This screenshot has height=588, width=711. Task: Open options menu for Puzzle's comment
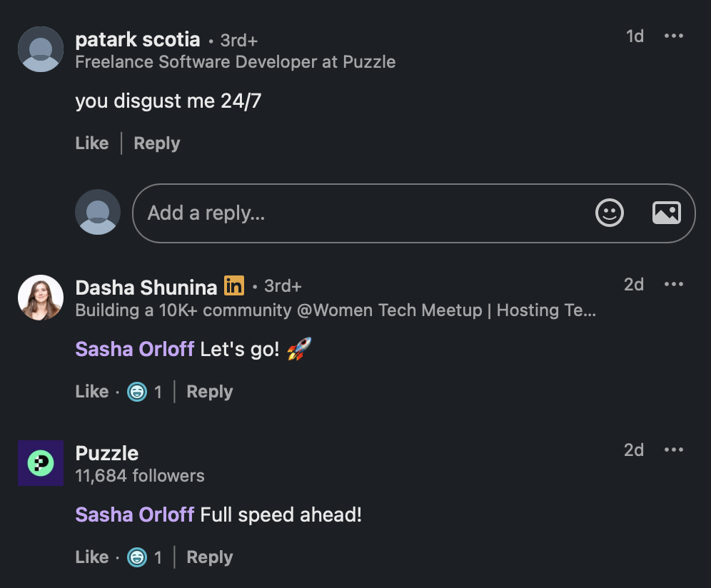click(673, 450)
